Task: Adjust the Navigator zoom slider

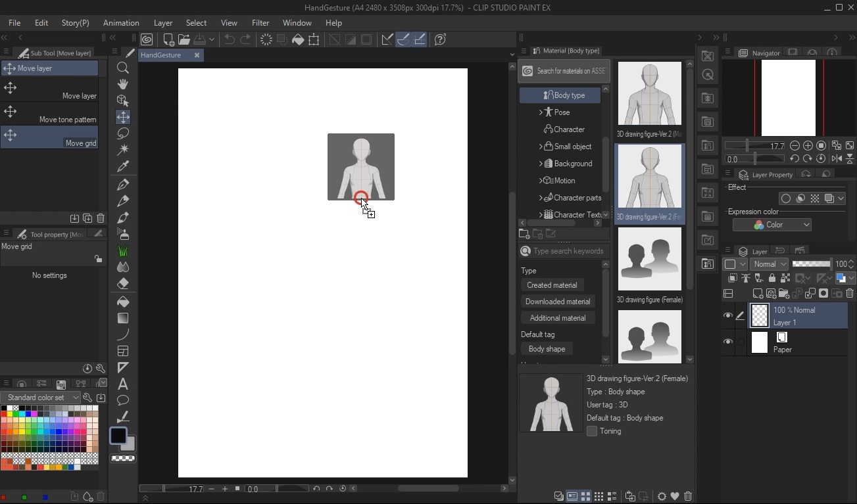Action: (x=747, y=146)
